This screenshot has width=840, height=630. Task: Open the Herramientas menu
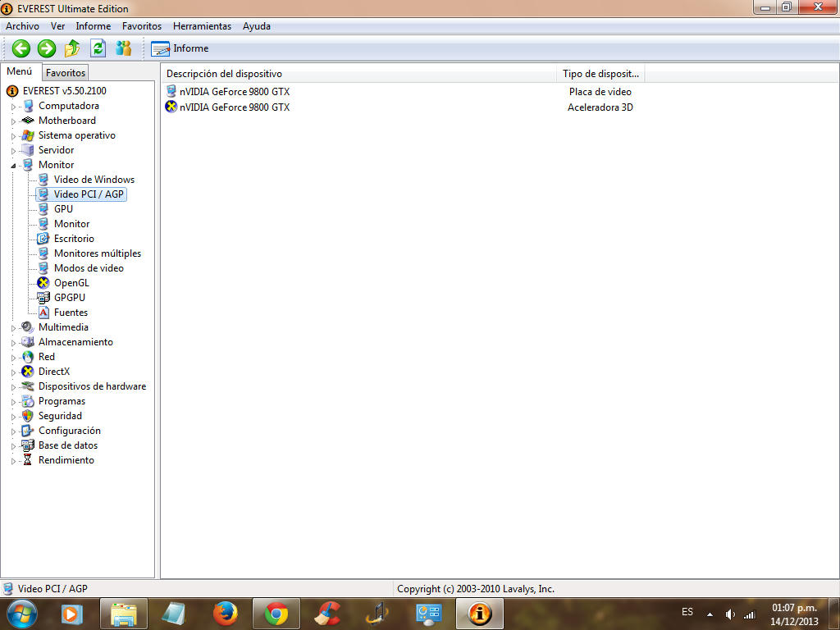point(202,26)
